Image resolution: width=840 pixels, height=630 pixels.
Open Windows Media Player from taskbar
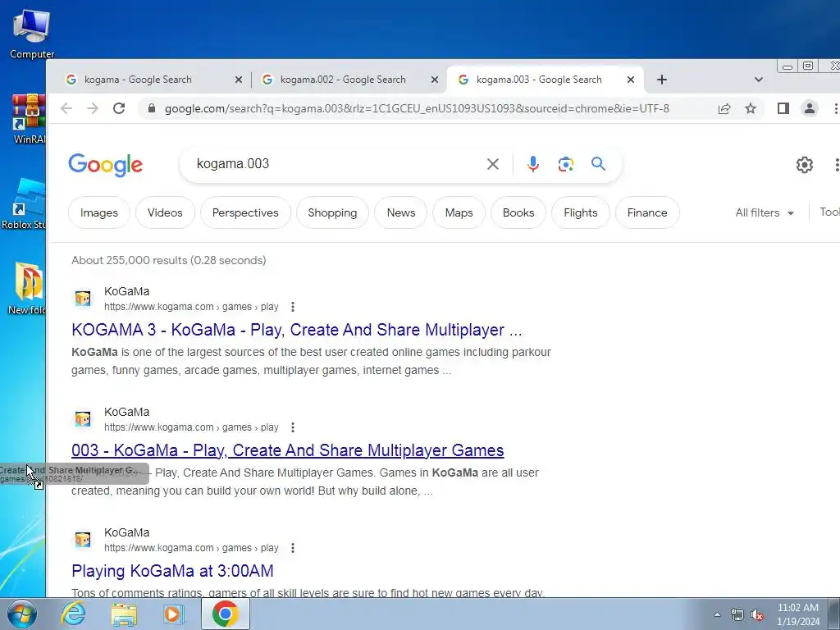[174, 614]
